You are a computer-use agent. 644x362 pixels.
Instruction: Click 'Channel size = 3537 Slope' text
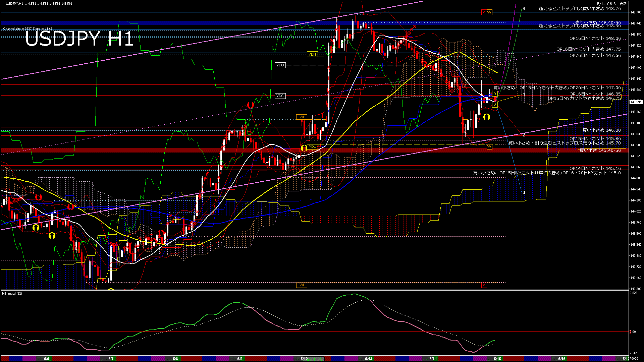[x=23, y=29]
